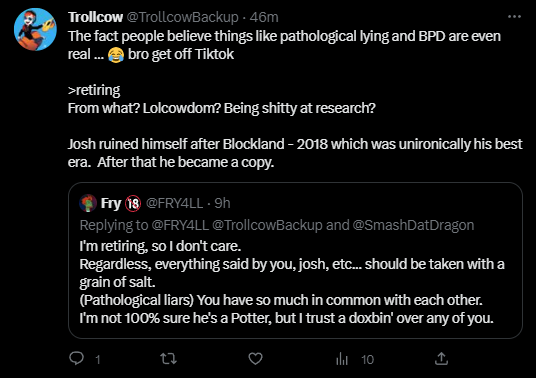This screenshot has height=378, width=536.
Task: Click the Fry display name in quote
Action: coord(111,203)
